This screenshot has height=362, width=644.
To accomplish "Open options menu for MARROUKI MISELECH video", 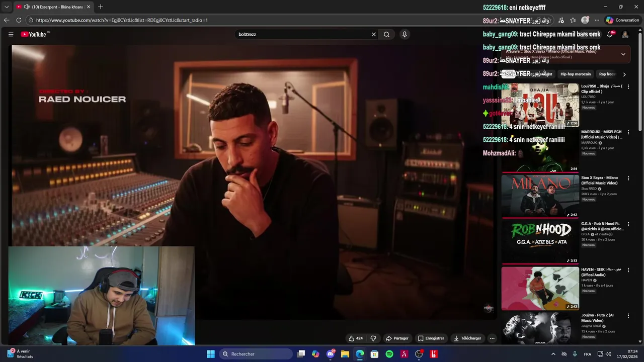I will click(628, 132).
